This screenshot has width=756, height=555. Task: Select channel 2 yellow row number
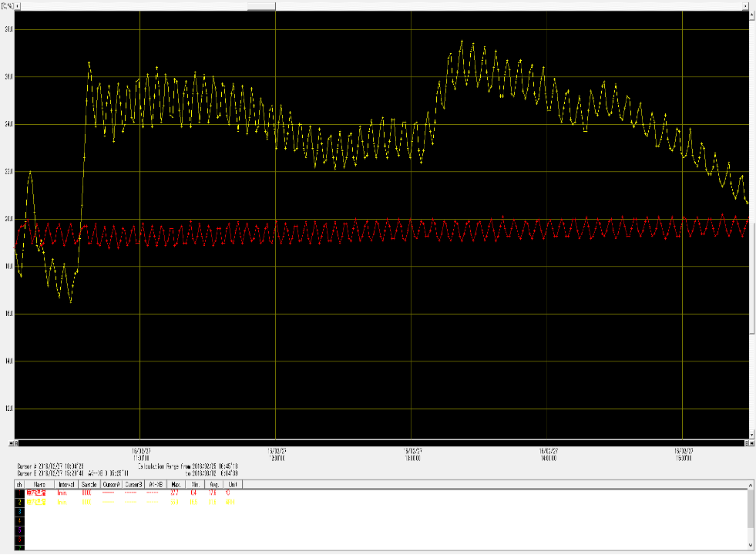coord(19,501)
